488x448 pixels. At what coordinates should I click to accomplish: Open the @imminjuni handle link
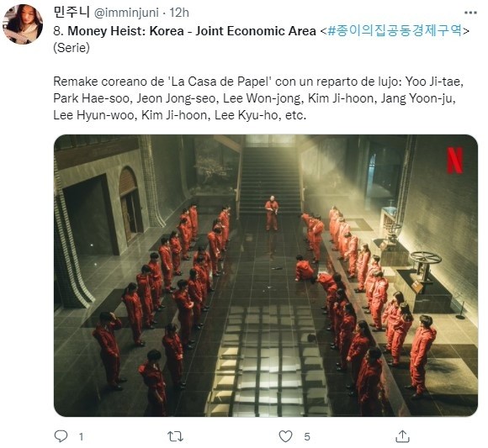pos(126,13)
